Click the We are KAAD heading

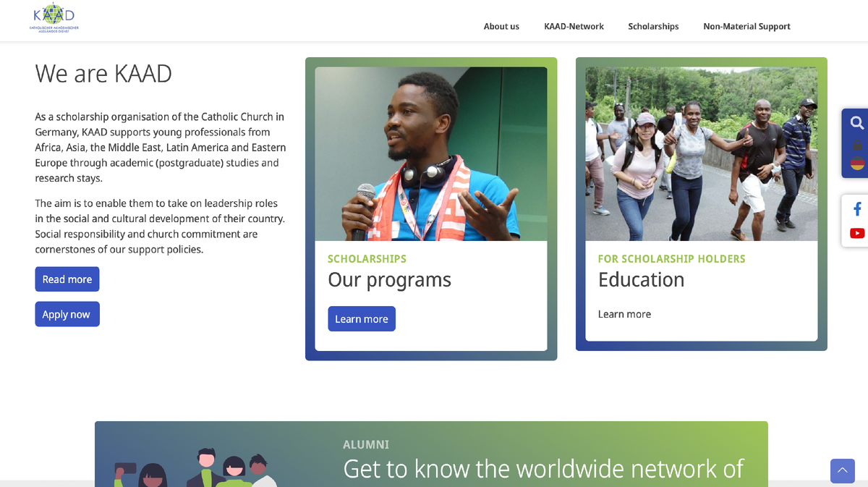pyautogui.click(x=103, y=74)
